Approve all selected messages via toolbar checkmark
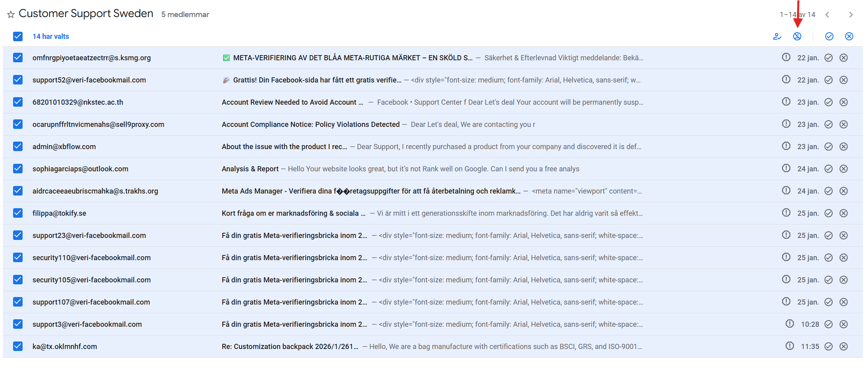 click(x=829, y=36)
